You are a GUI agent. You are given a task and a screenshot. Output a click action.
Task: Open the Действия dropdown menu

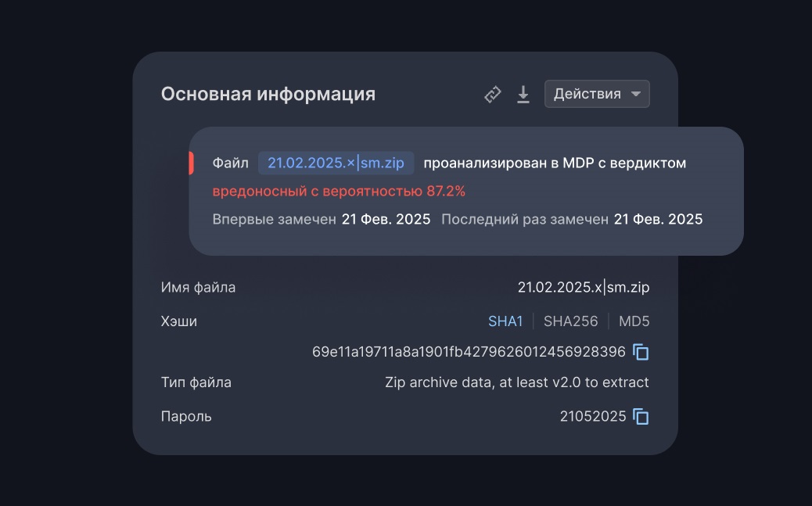[x=597, y=93]
